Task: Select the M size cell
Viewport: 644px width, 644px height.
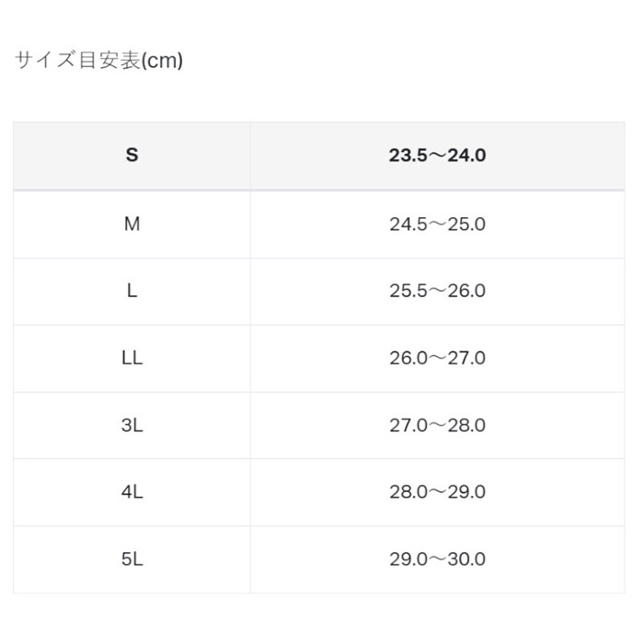Action: pyautogui.click(x=132, y=224)
